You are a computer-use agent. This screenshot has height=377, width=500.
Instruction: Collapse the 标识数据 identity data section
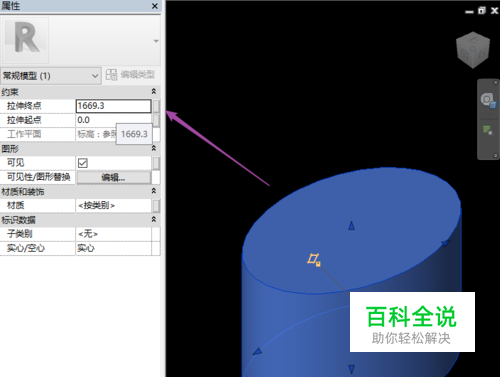pyautogui.click(x=154, y=219)
